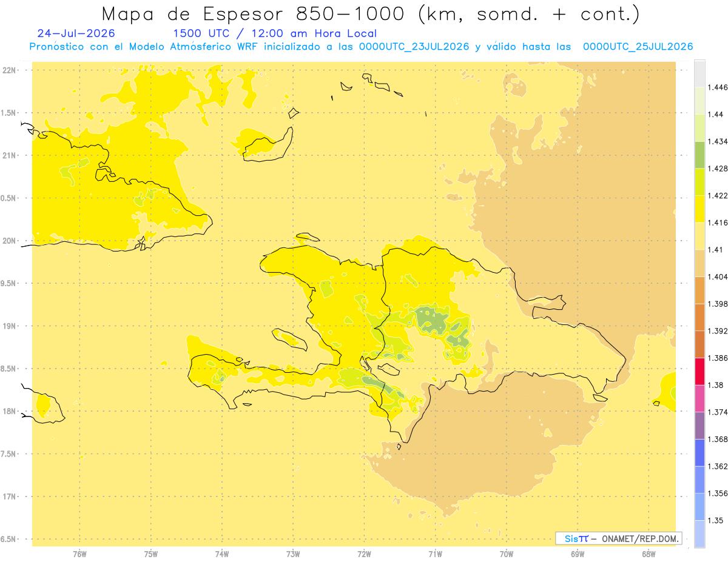Click the colorbar value '1.386'

click(718, 358)
